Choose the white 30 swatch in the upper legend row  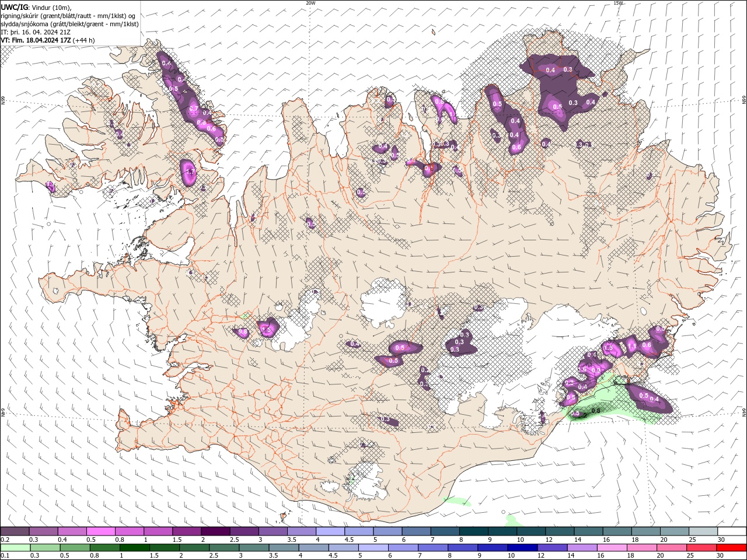(x=732, y=531)
